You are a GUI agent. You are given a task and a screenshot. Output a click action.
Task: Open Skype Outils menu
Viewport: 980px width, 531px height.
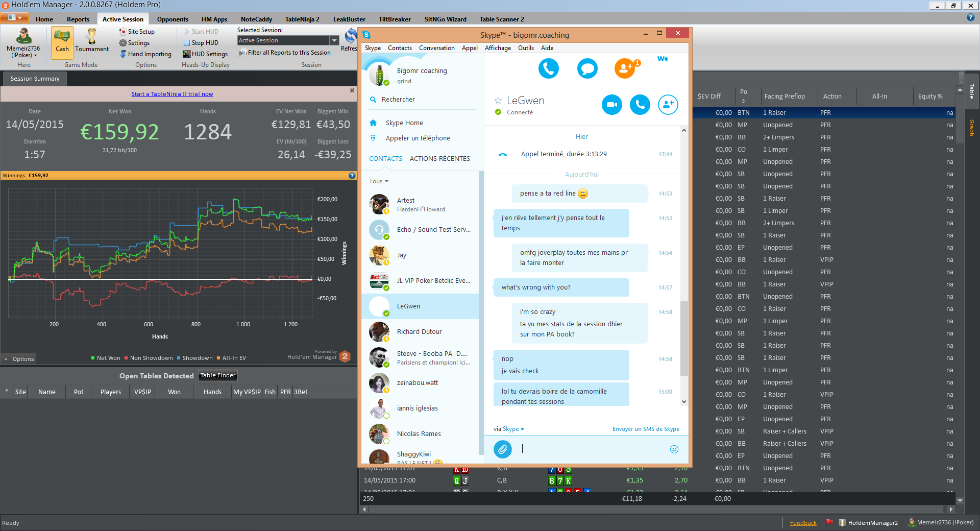click(526, 48)
